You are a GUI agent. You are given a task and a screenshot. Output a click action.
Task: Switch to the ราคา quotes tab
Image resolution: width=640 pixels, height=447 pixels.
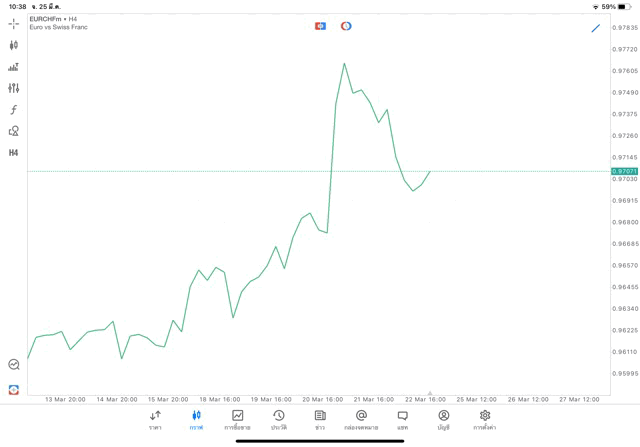[155, 419]
